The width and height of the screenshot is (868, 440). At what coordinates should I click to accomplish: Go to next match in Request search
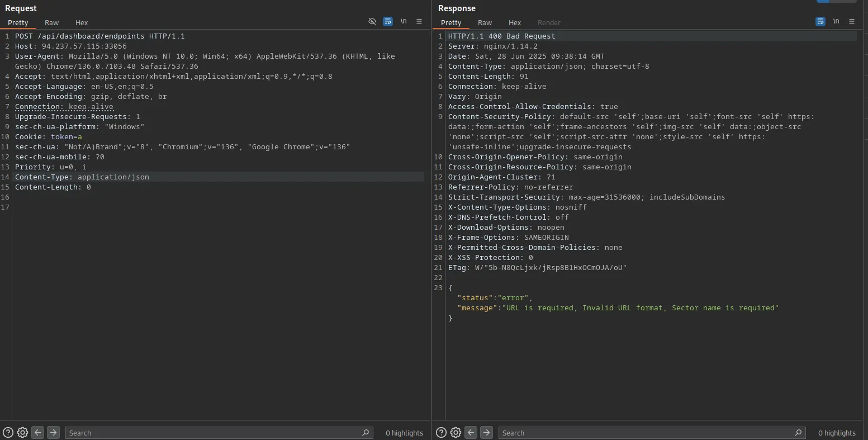(x=53, y=432)
